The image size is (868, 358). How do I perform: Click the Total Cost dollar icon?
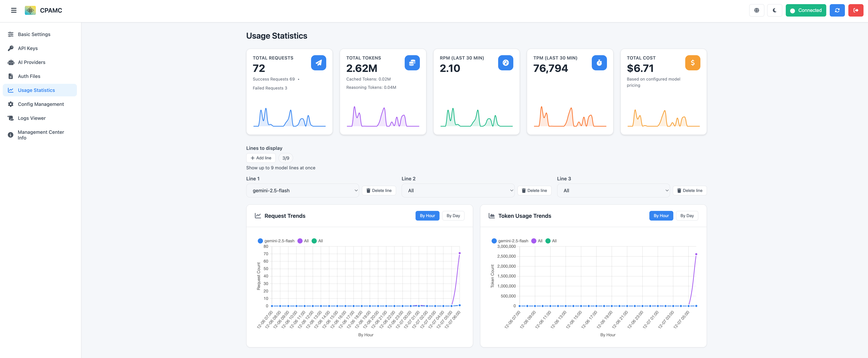(692, 63)
